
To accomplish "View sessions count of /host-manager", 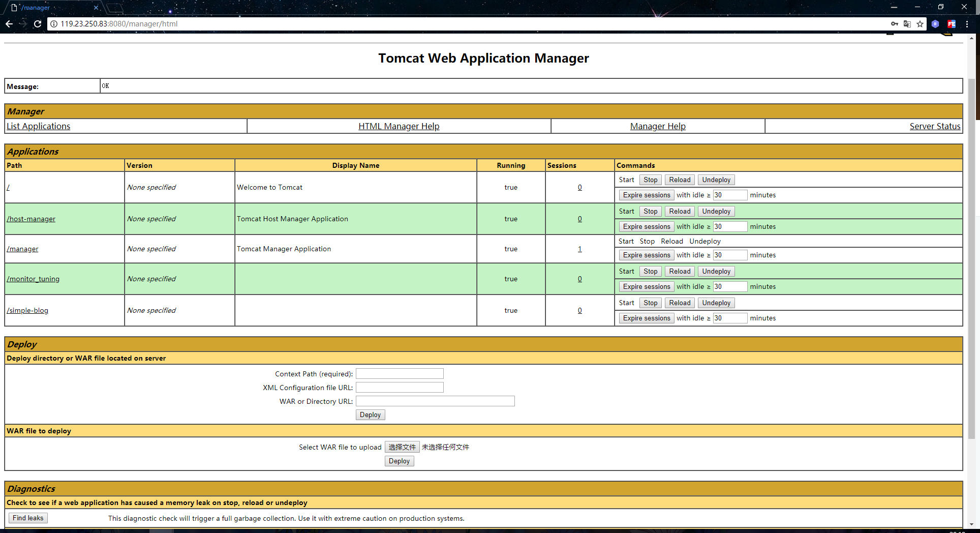I will pyautogui.click(x=579, y=219).
